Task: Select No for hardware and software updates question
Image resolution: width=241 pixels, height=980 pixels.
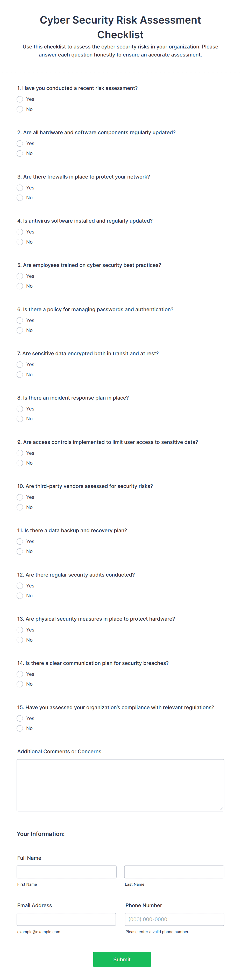Action: [20, 153]
